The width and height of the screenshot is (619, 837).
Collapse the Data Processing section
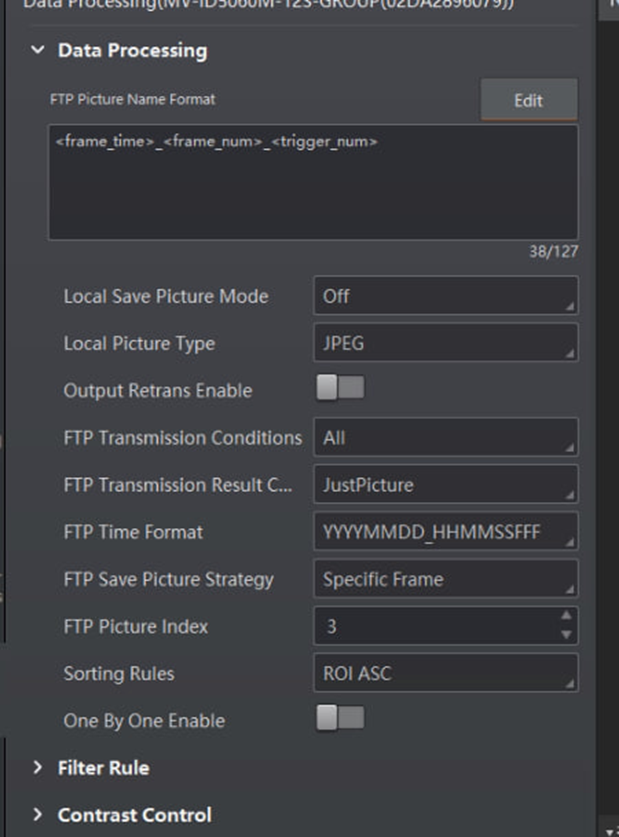[132, 50]
